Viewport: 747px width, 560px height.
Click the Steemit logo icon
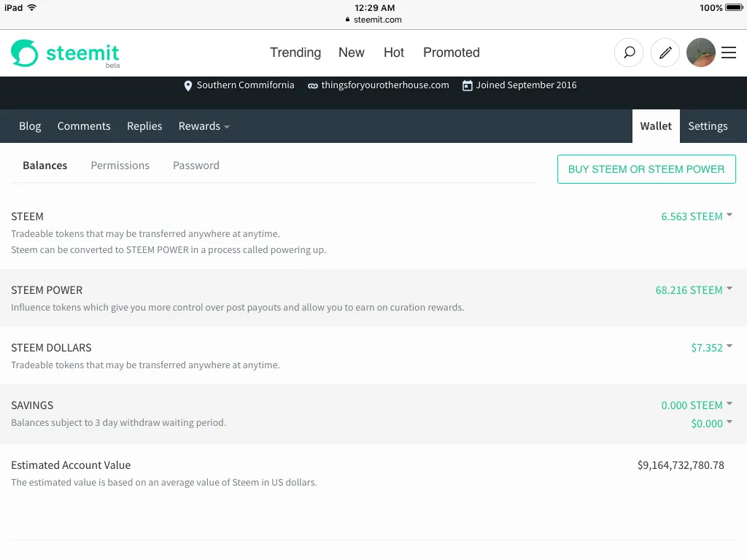[x=24, y=52]
